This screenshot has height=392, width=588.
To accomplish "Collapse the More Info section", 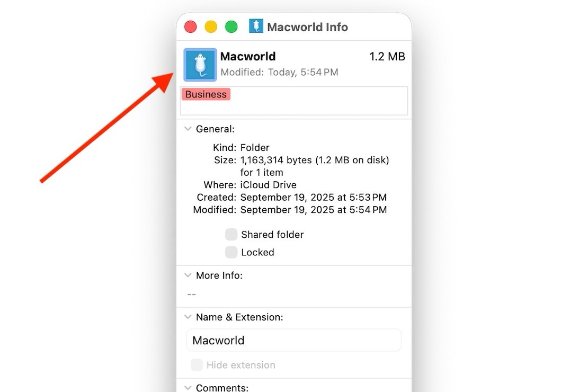I will pos(188,275).
